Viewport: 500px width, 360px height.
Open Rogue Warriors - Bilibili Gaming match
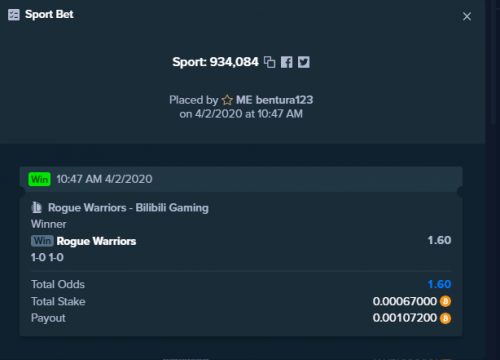[128, 208]
